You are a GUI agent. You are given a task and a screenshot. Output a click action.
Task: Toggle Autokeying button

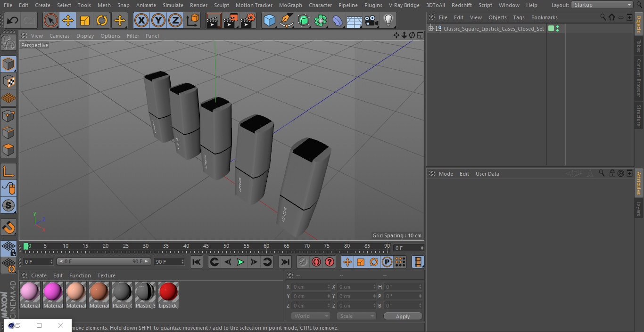point(316,262)
